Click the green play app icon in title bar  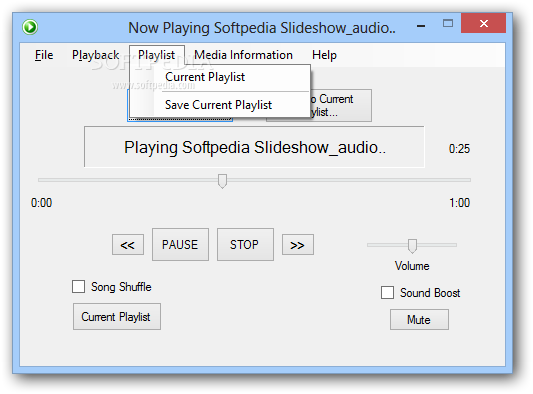point(30,27)
